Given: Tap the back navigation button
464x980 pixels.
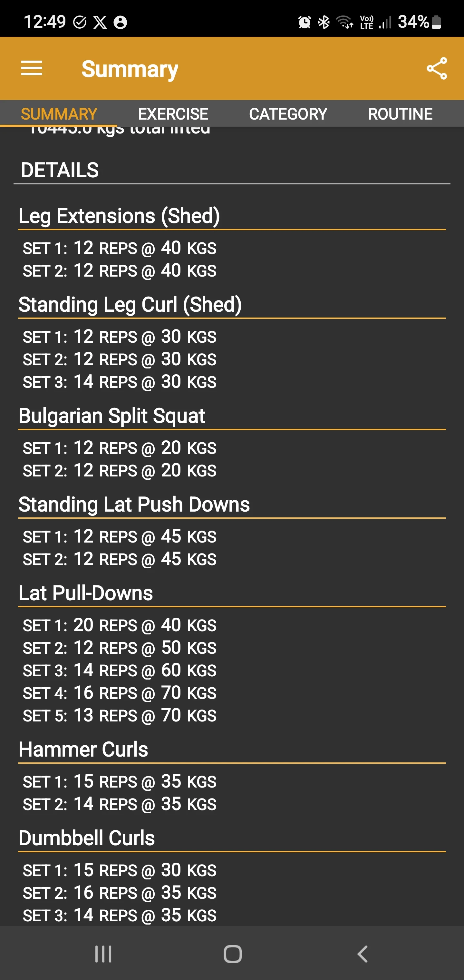Looking at the screenshot, I should click(362, 953).
